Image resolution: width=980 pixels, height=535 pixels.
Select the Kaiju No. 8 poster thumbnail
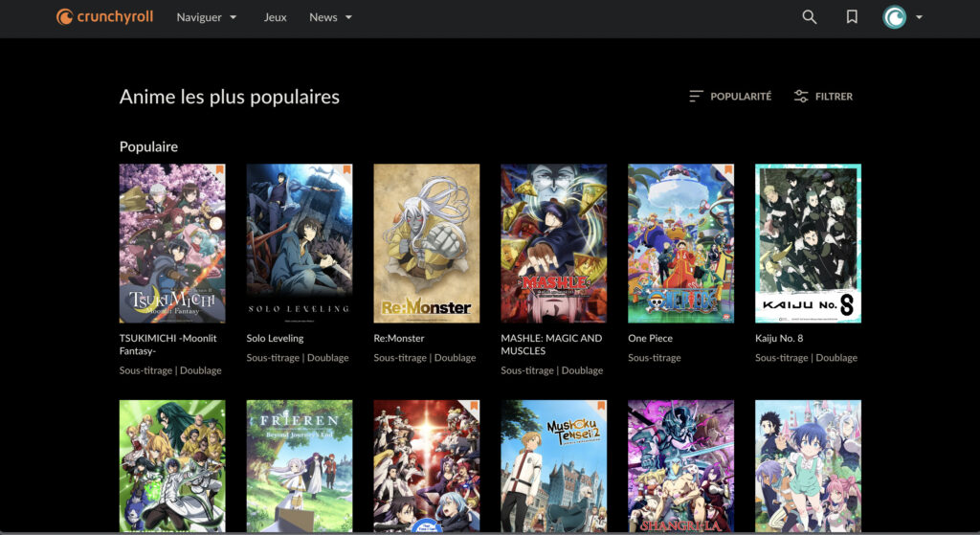[808, 243]
